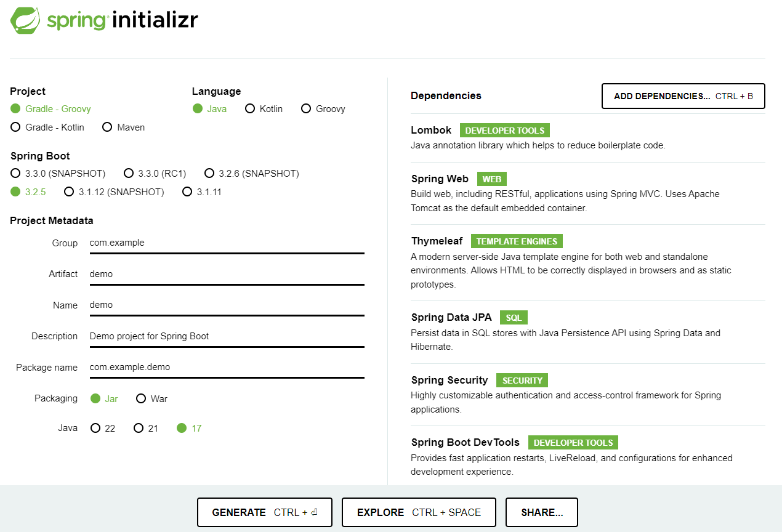The image size is (782, 532).
Task: Focus the Name input field
Action: 227,305
